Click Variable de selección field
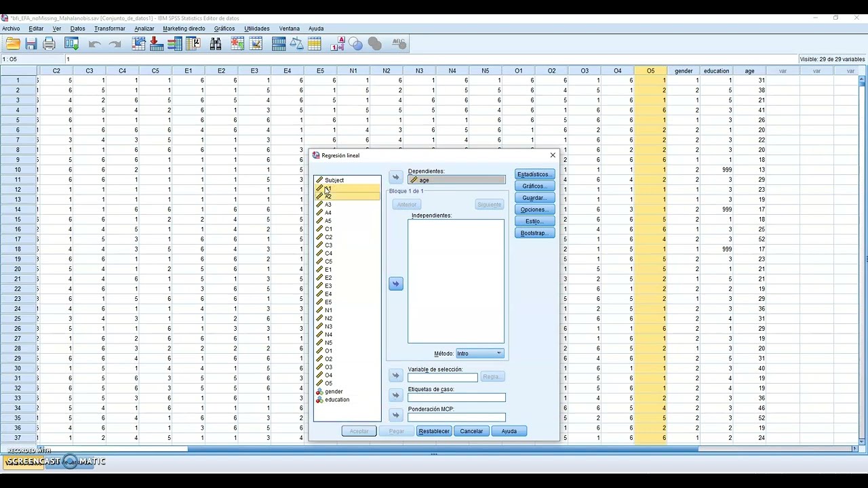The height and width of the screenshot is (488, 868). (443, 378)
